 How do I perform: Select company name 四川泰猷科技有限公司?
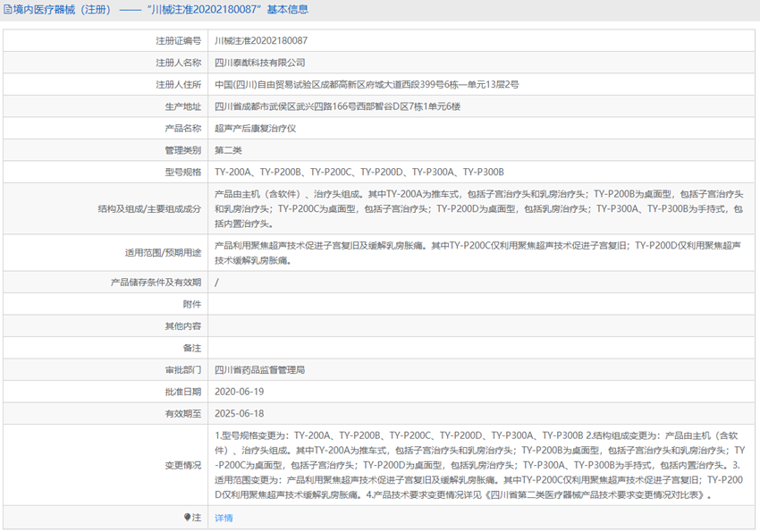[x=260, y=63]
